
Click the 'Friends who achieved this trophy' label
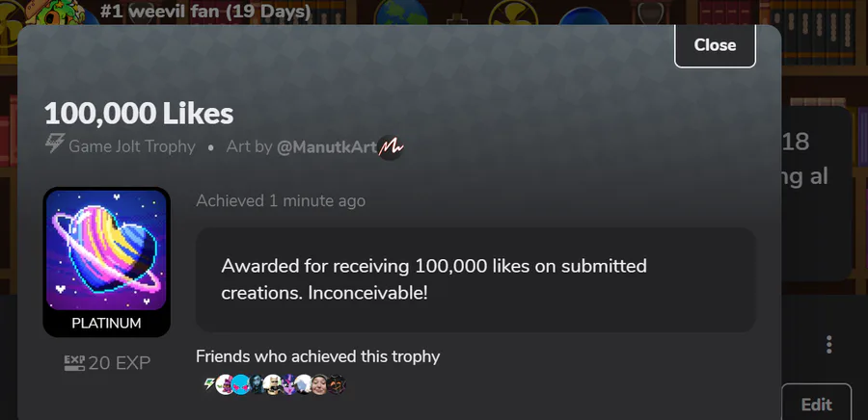tap(317, 356)
